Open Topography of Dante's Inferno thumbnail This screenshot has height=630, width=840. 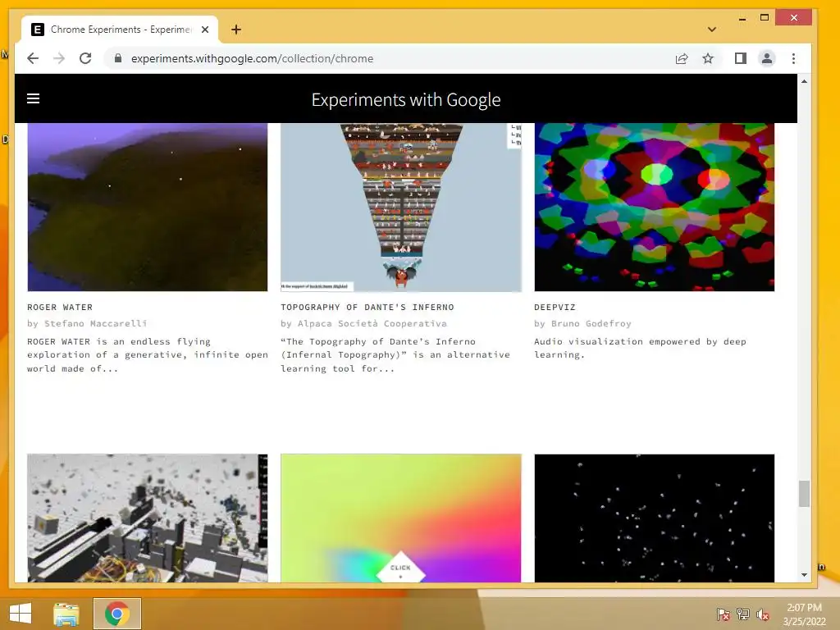pos(400,208)
